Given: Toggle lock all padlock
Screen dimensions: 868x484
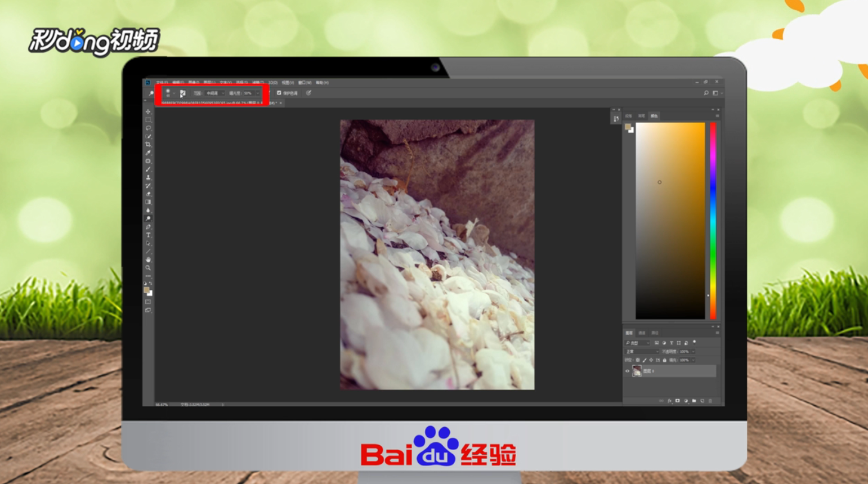Looking at the screenshot, I should click(x=665, y=360).
